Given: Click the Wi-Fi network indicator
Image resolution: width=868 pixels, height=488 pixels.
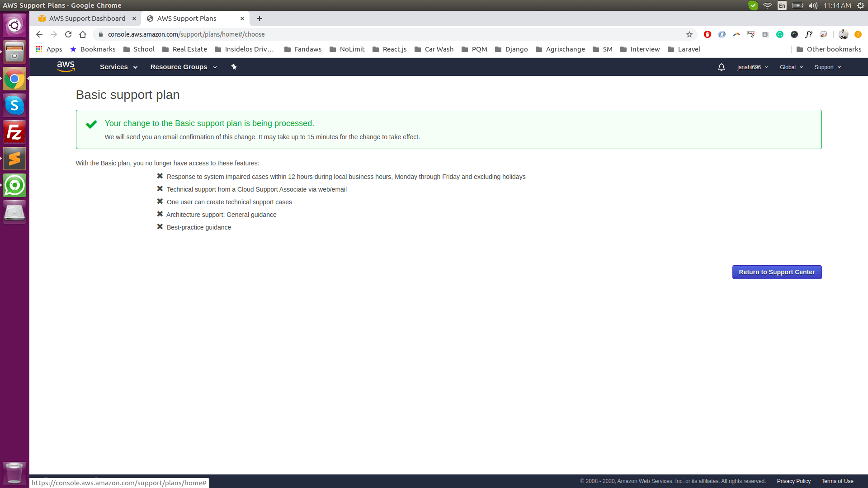Looking at the screenshot, I should click(x=767, y=5).
